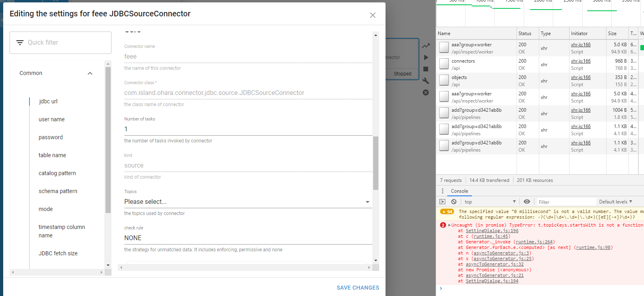Open the top context dropdown

tap(490, 202)
